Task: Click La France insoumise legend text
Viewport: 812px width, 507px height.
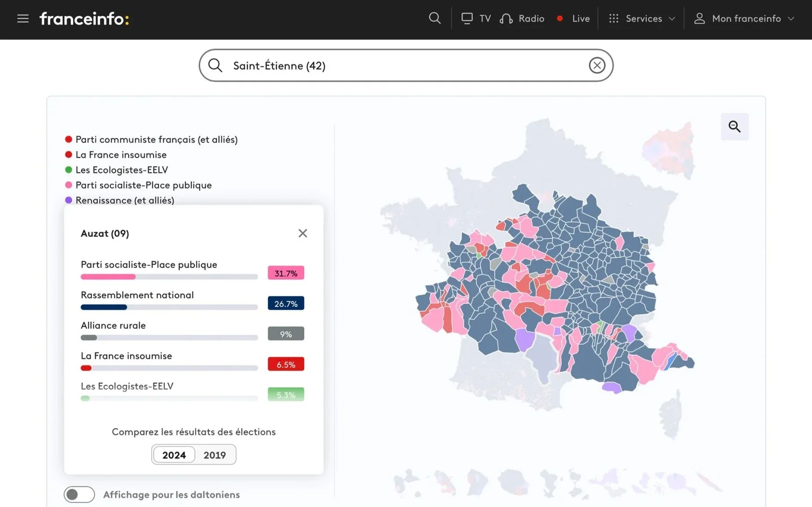Action: tap(121, 155)
